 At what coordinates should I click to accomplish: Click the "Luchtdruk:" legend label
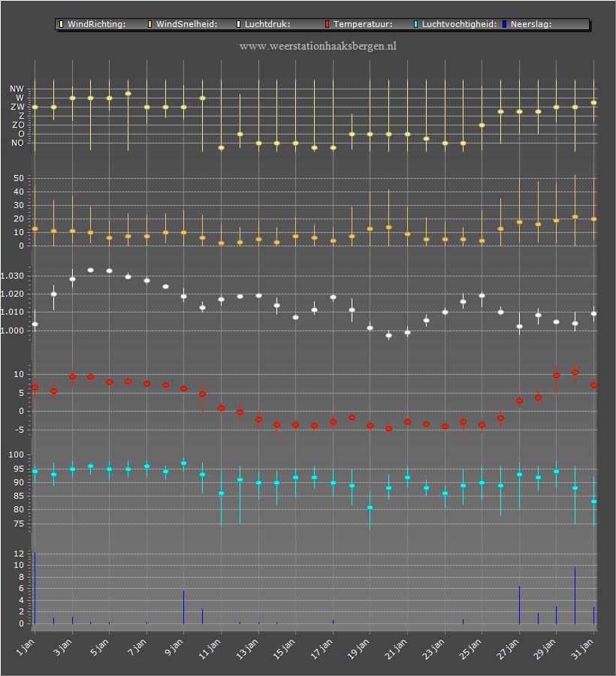(267, 24)
